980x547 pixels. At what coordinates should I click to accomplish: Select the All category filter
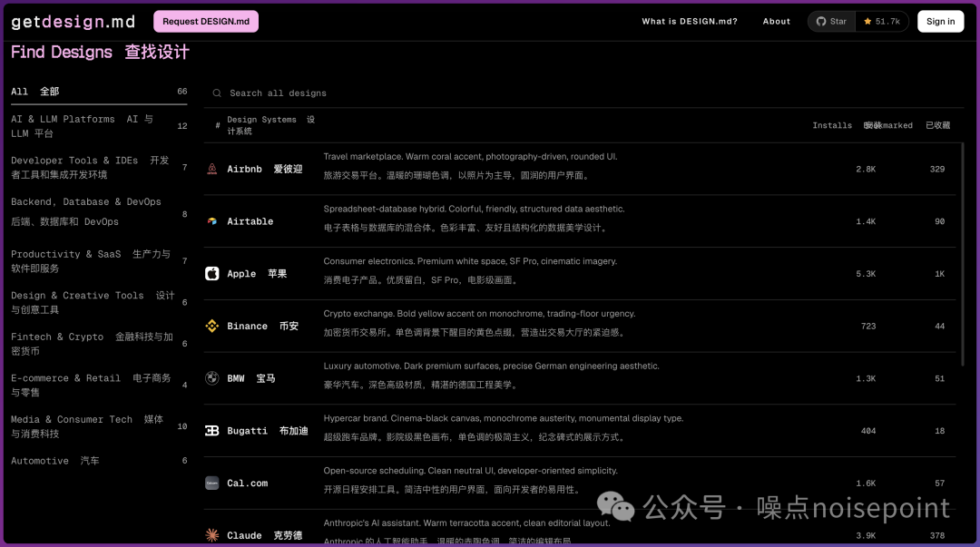pos(35,92)
